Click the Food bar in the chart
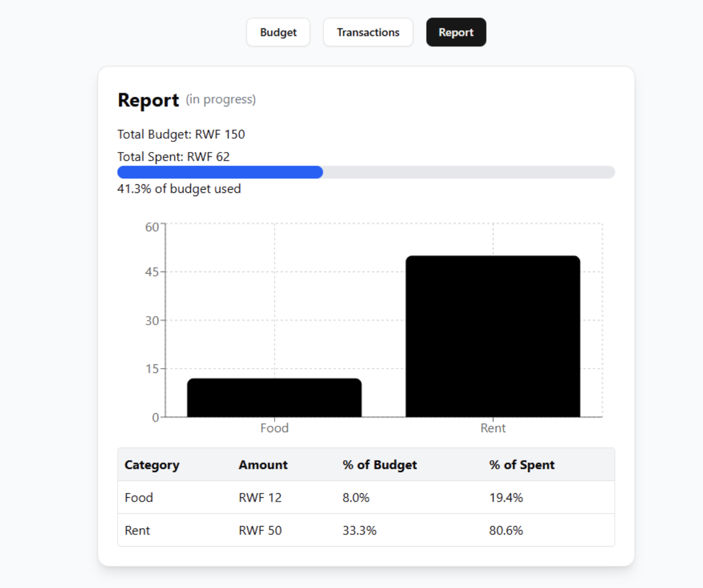The height and width of the screenshot is (588, 703). [275, 398]
